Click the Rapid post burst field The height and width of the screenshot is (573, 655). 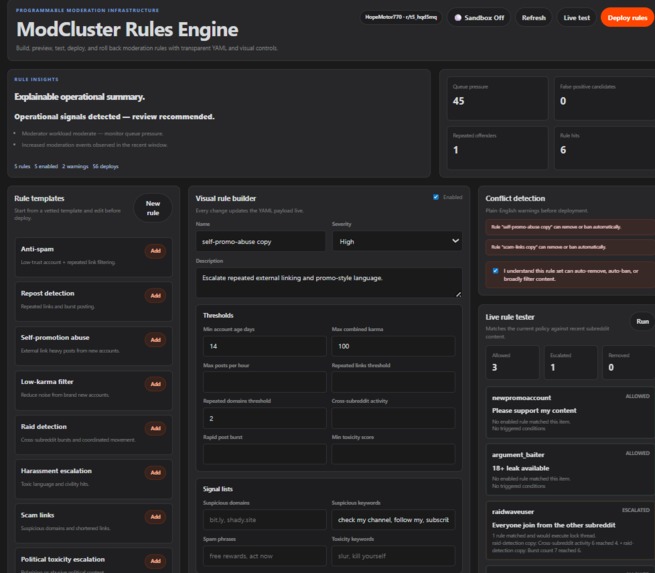pyautogui.click(x=265, y=454)
